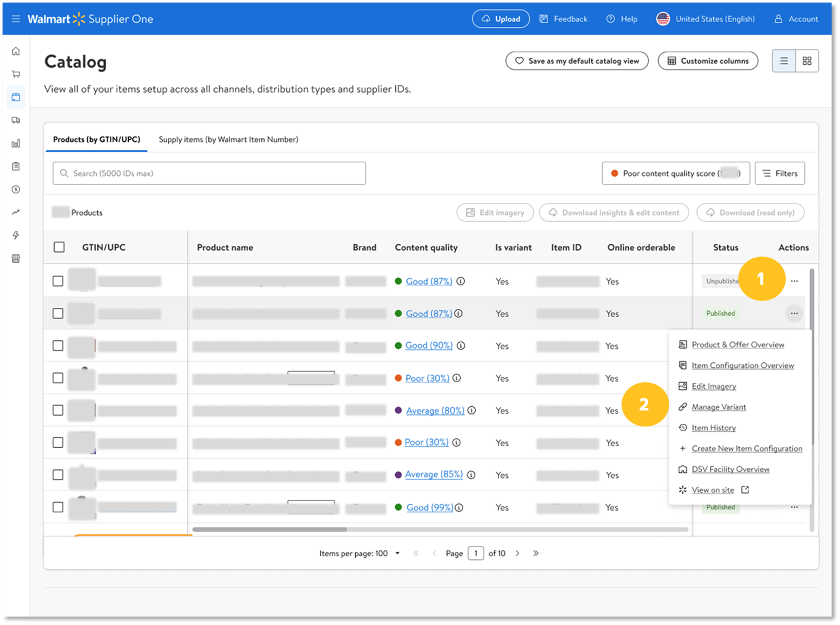Click the home icon in sidebar
Screen dimensions: 840x625
point(16,51)
